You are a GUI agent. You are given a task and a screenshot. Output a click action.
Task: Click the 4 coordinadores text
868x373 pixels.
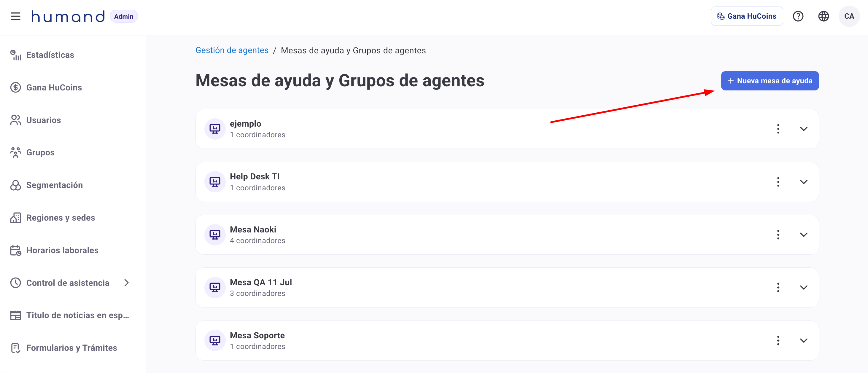(x=257, y=241)
